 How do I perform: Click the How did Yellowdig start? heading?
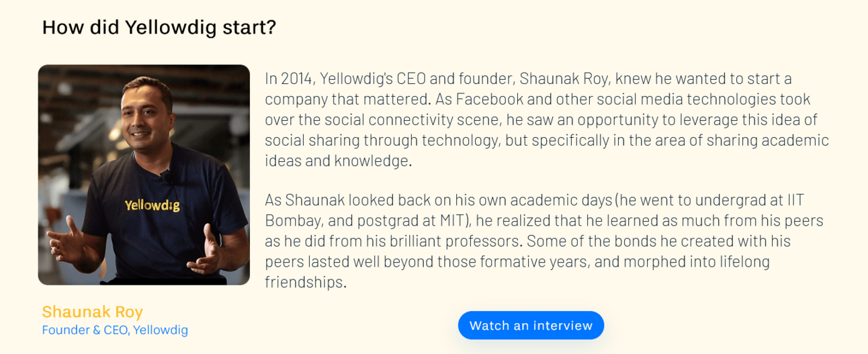[x=159, y=28]
